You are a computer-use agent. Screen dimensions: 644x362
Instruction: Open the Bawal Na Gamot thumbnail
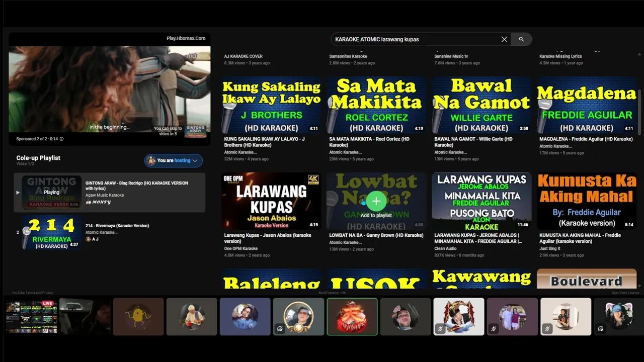481,105
